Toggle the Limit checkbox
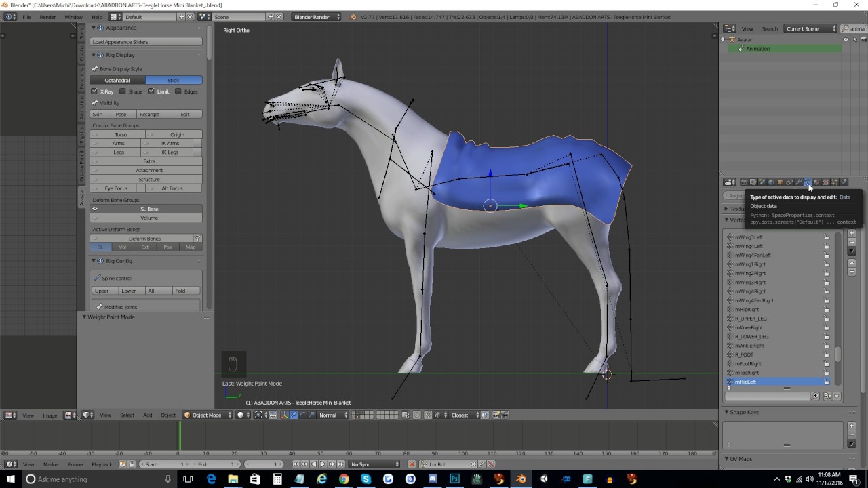The width and height of the screenshot is (868, 488). [x=151, y=91]
